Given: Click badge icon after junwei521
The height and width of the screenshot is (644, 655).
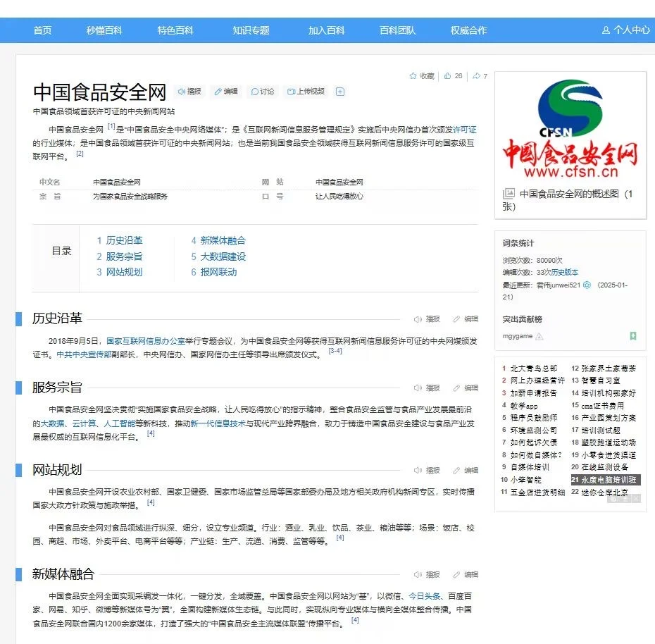Looking at the screenshot, I should tap(587, 285).
